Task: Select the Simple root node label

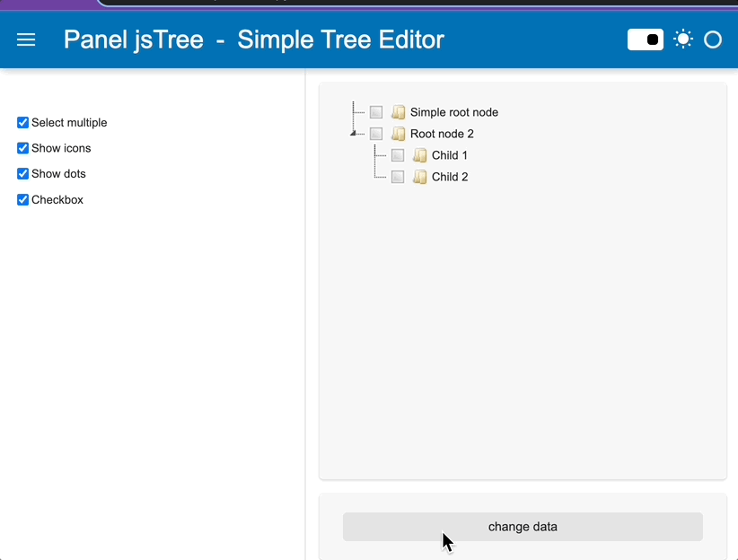Action: (453, 111)
